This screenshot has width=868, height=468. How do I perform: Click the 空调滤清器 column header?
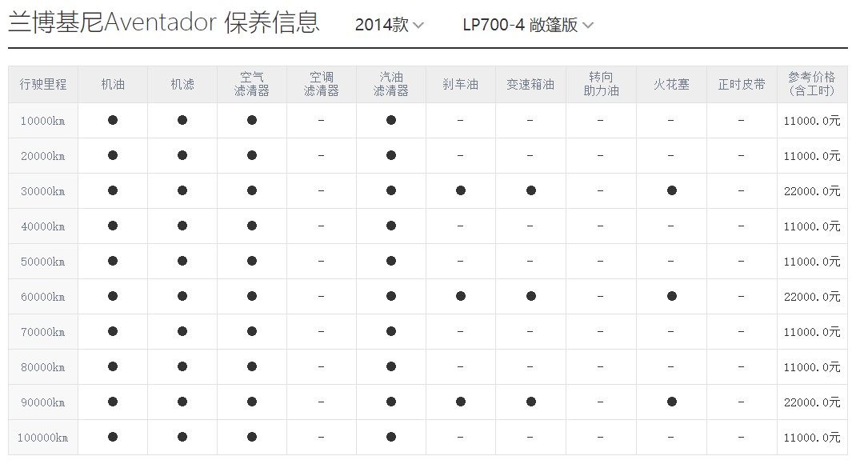pos(322,84)
